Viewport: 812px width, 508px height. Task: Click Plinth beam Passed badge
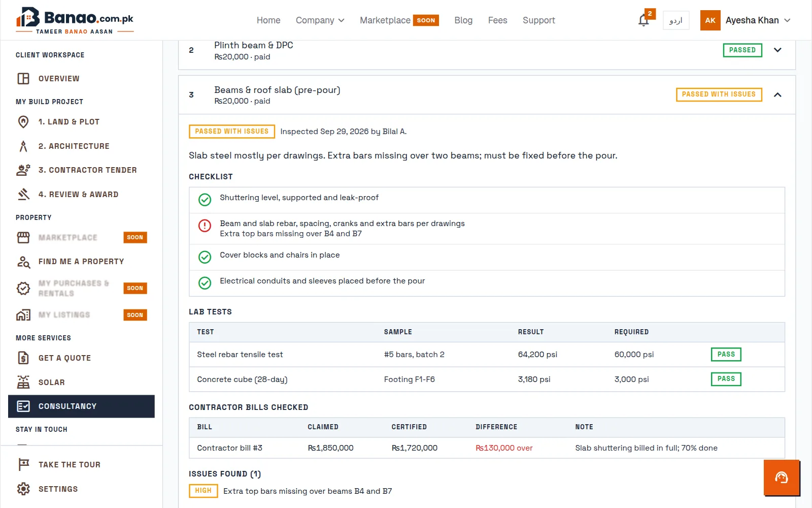click(x=742, y=50)
